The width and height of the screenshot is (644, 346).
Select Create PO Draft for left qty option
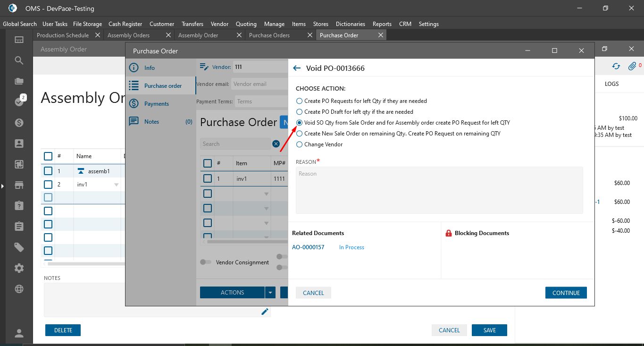[x=299, y=112]
